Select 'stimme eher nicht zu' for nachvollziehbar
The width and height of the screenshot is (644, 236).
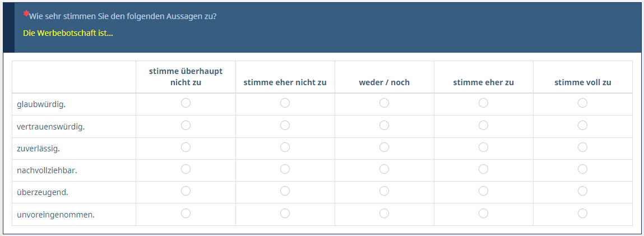pos(285,169)
